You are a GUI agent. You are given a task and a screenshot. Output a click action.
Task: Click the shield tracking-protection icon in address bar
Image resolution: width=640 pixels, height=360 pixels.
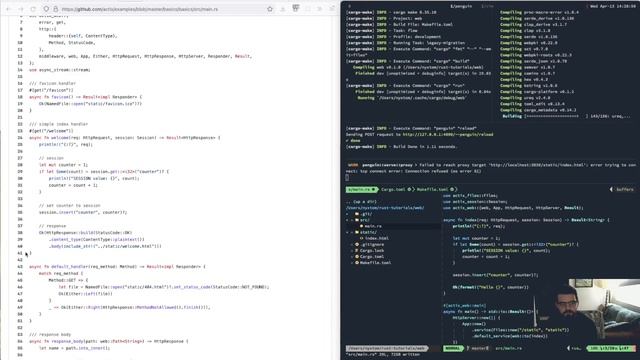[47, 9]
